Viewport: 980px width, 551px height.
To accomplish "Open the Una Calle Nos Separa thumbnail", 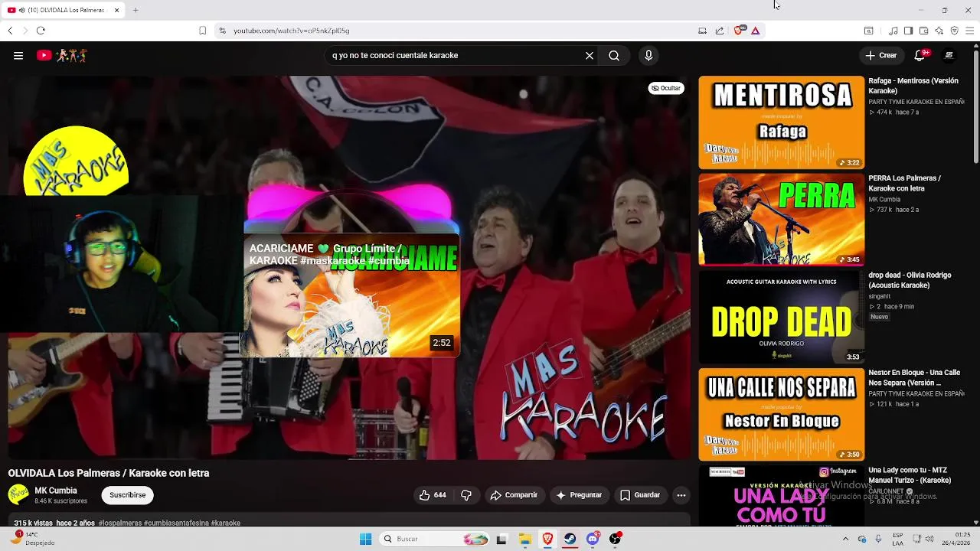I will (781, 414).
